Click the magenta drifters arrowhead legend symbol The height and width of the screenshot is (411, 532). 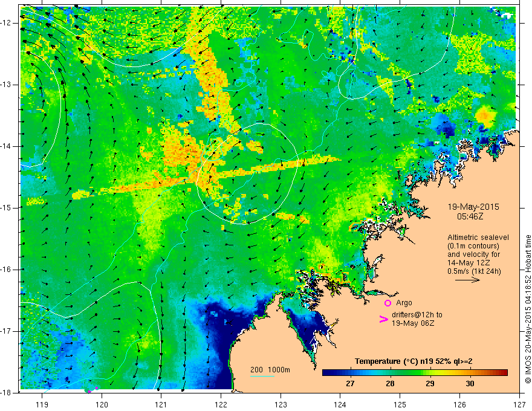tap(383, 319)
